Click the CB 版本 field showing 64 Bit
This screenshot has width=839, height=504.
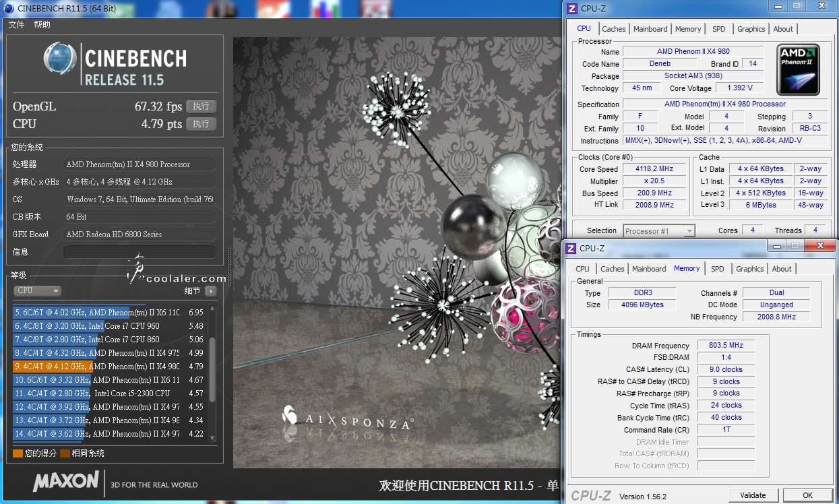[139, 217]
